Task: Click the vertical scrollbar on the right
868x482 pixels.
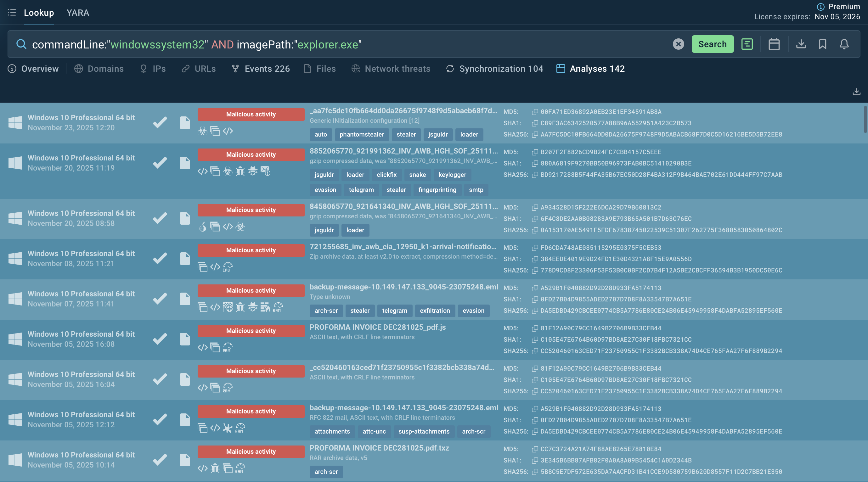Action: [x=865, y=120]
